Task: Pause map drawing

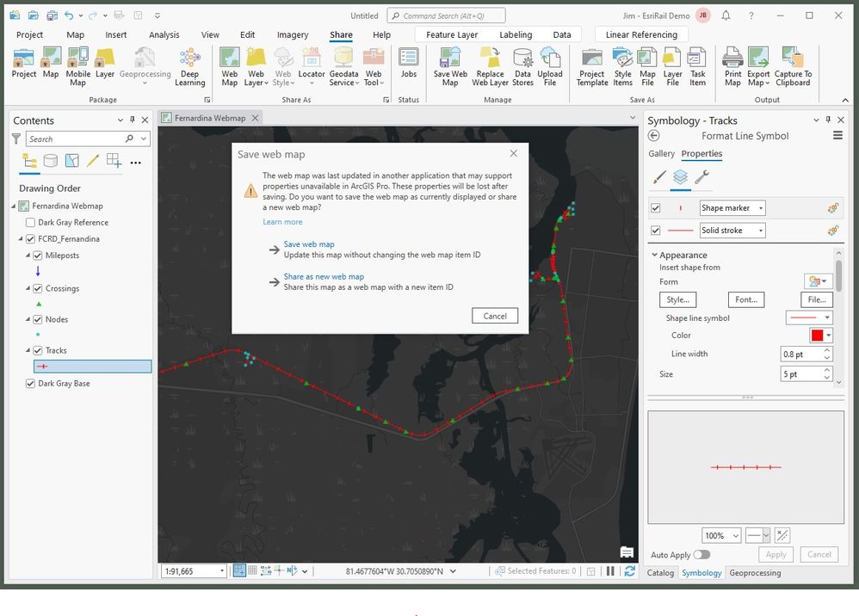Action: [x=610, y=571]
